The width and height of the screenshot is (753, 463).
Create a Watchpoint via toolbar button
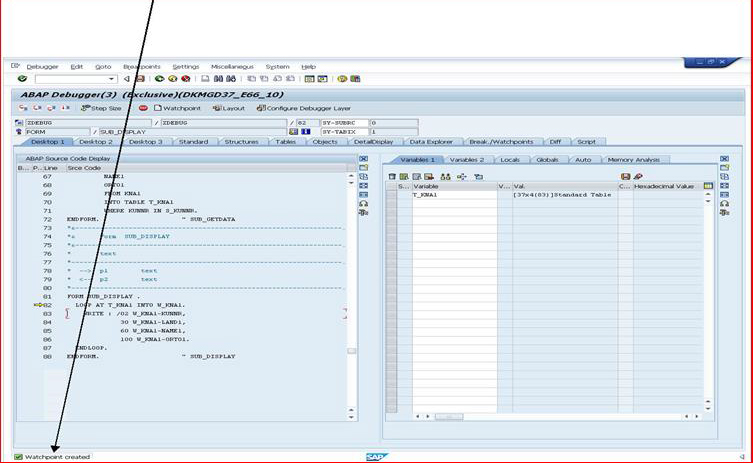177,108
